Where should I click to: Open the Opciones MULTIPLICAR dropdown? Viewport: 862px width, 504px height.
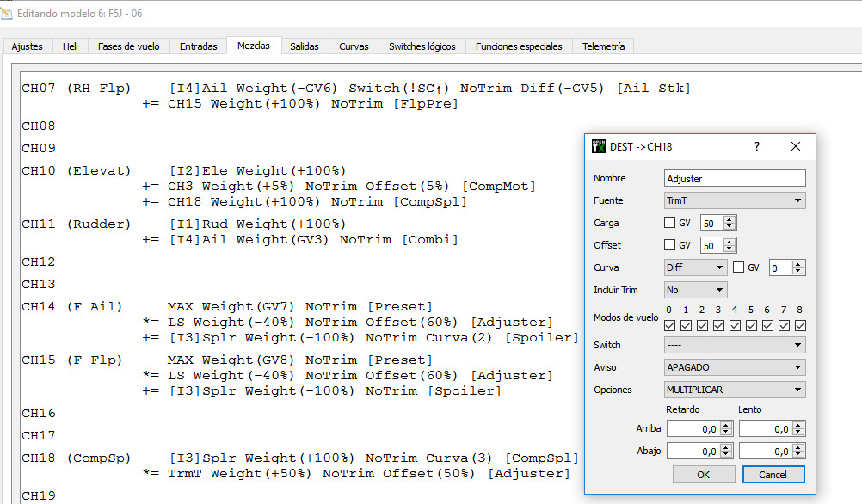pyautogui.click(x=735, y=390)
